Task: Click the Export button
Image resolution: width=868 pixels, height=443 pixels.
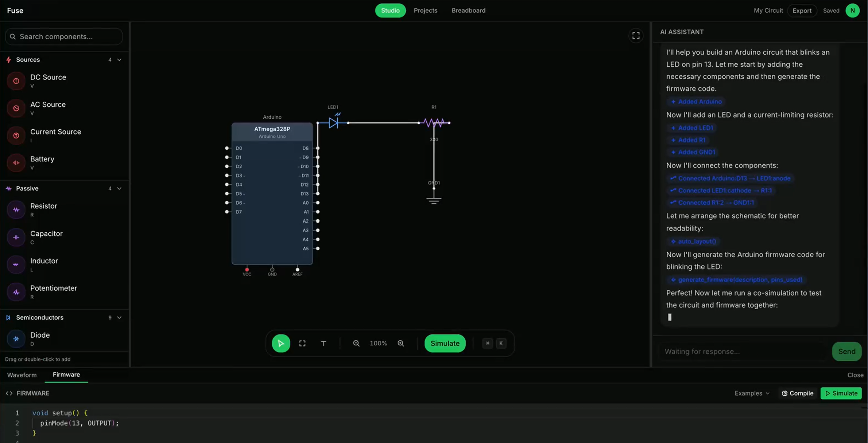Action: coord(802,11)
